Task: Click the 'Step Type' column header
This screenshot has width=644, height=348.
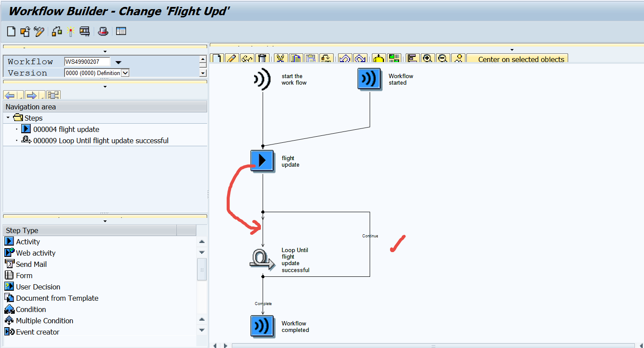Action: pyautogui.click(x=90, y=230)
